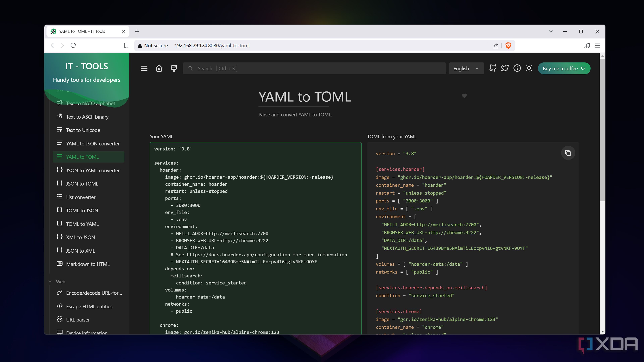The height and width of the screenshot is (362, 644).
Task: Select JSON to TOML in the sidebar
Action: [x=82, y=184]
